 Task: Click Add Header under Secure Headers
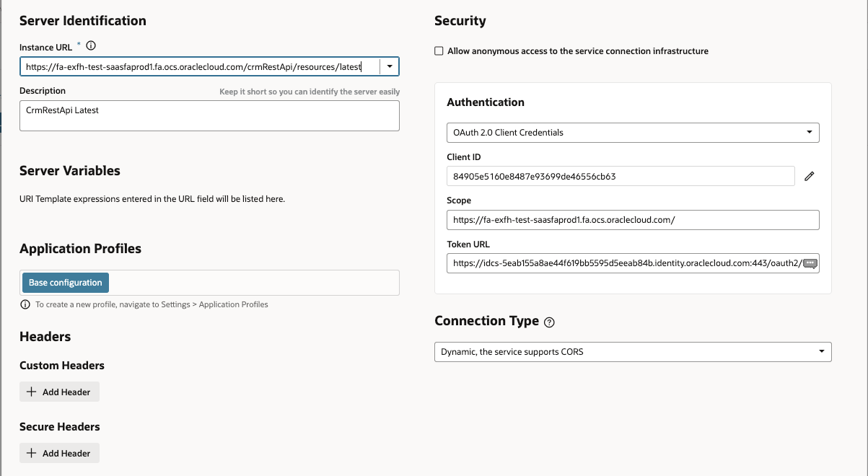coord(59,454)
